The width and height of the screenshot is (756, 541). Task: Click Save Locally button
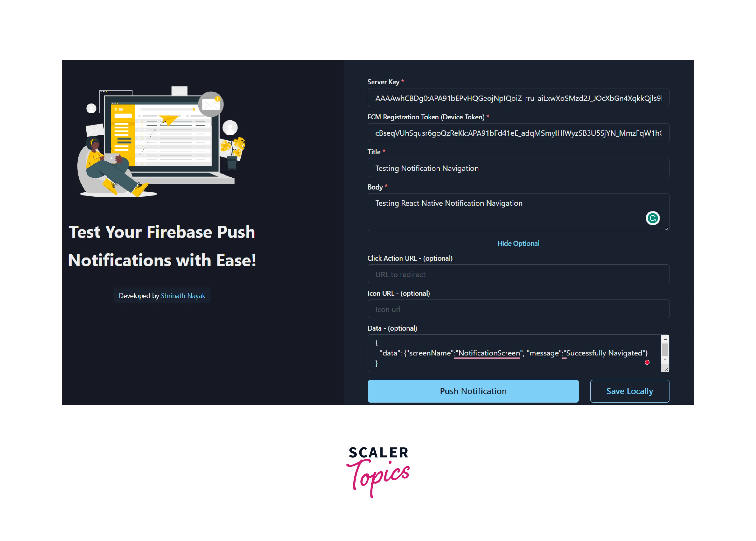pyautogui.click(x=629, y=391)
